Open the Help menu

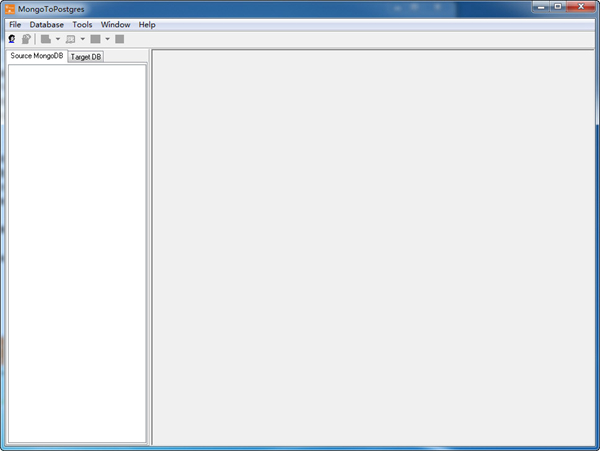coord(147,24)
